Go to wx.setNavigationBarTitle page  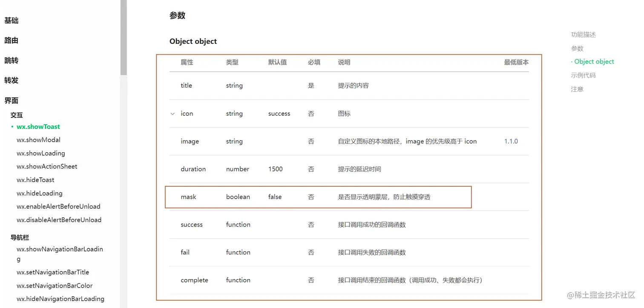pyautogui.click(x=53, y=272)
